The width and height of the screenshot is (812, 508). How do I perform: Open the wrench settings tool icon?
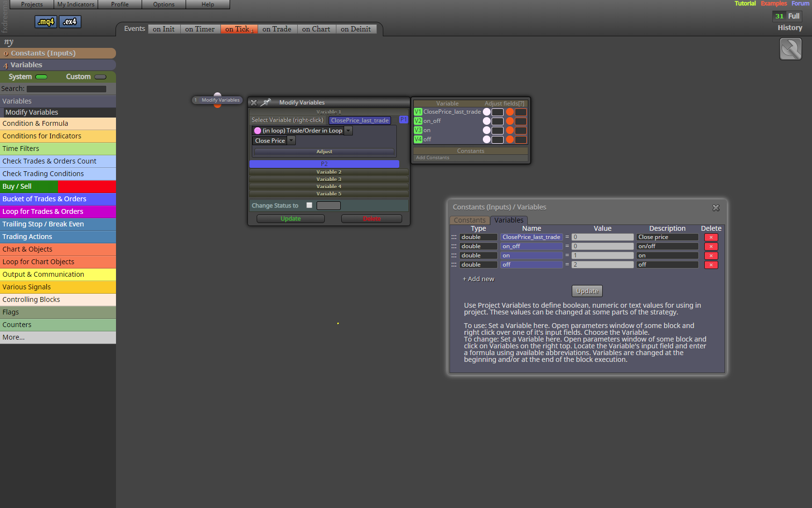(791, 49)
